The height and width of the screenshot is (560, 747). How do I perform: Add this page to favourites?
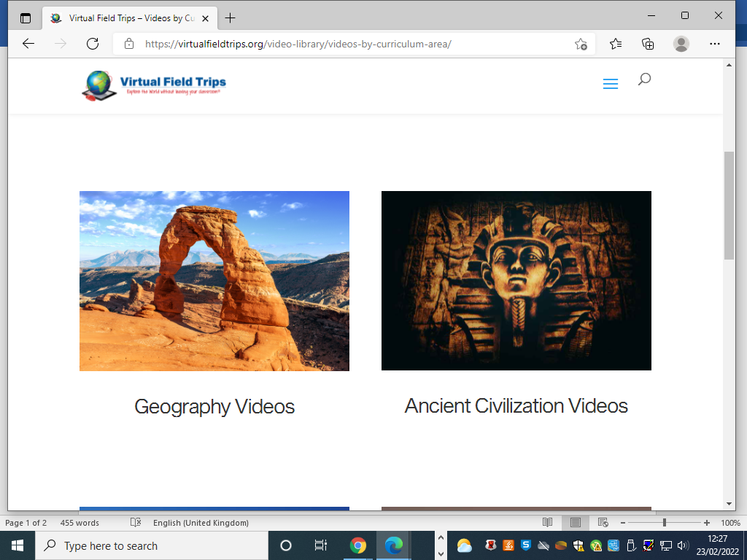[x=581, y=44]
